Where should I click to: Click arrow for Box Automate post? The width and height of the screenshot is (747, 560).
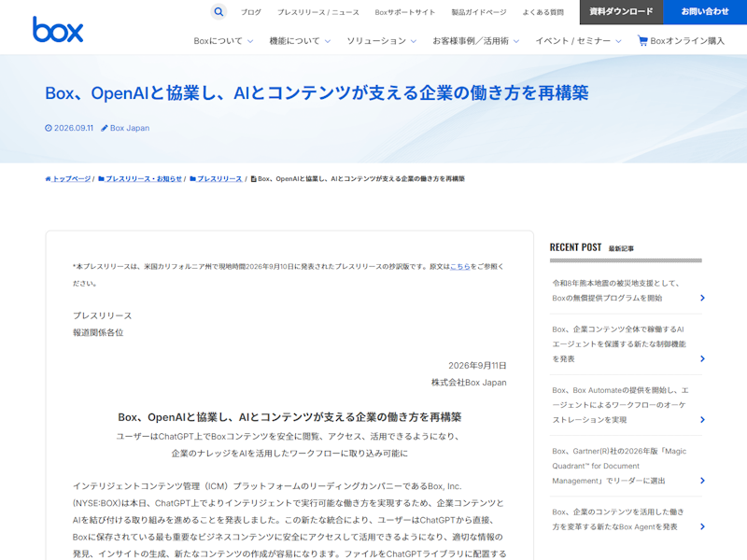coord(702,420)
